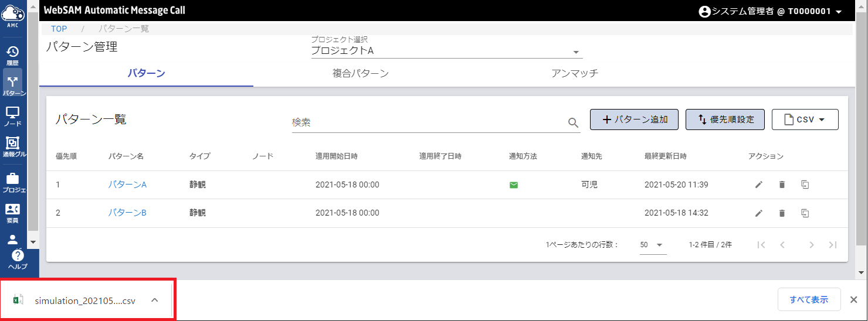The height and width of the screenshot is (321, 868).
Task: Switch to the 複合パターン tab
Action: [x=360, y=74]
